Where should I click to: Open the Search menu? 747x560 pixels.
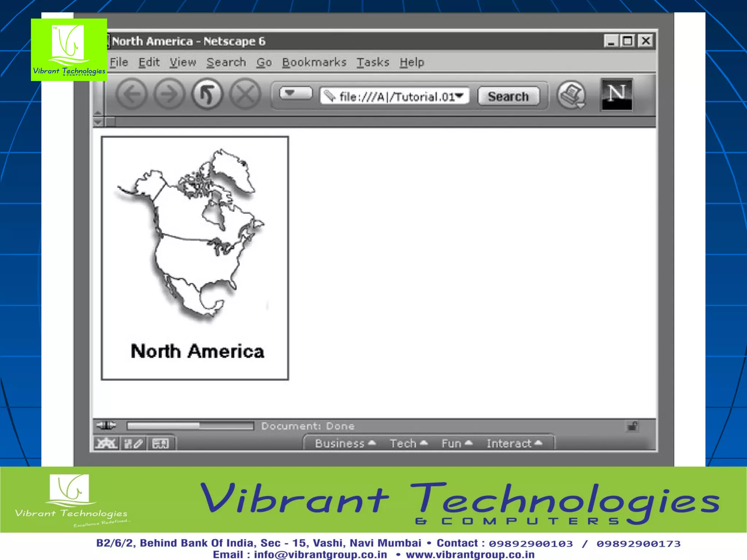point(226,62)
